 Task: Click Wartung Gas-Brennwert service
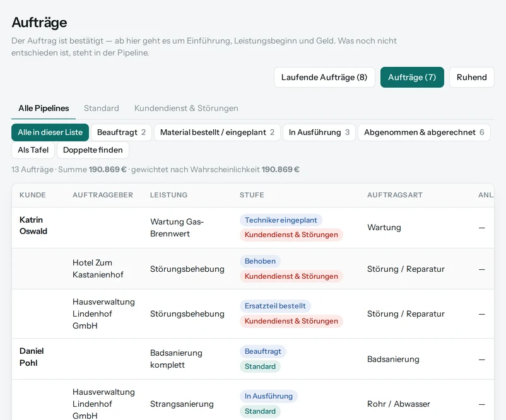coord(177,228)
